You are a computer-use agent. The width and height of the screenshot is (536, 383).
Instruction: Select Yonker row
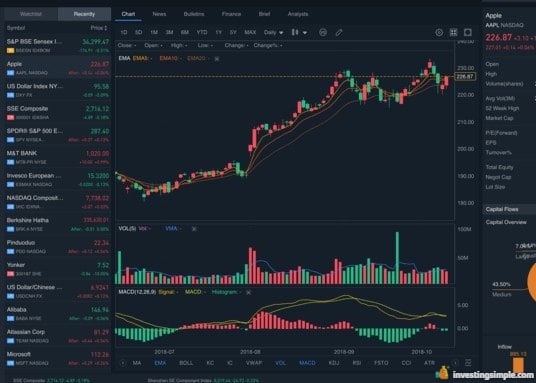point(57,269)
